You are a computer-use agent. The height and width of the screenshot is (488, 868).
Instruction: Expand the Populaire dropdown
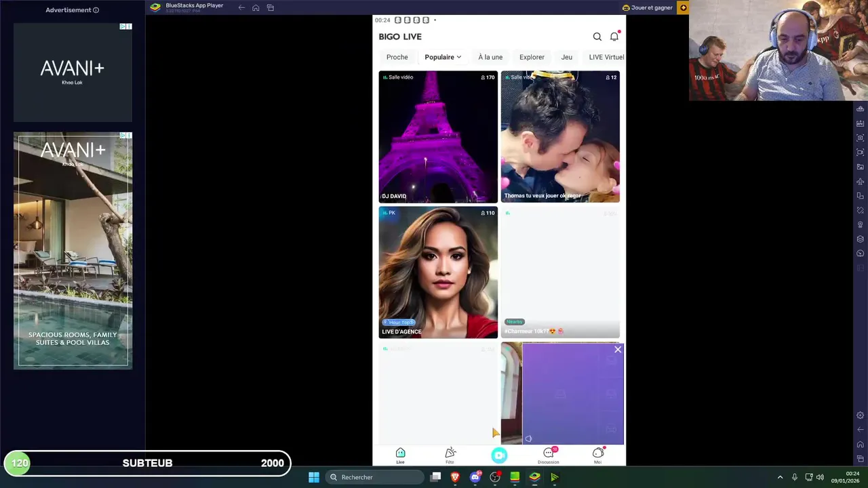(x=443, y=57)
